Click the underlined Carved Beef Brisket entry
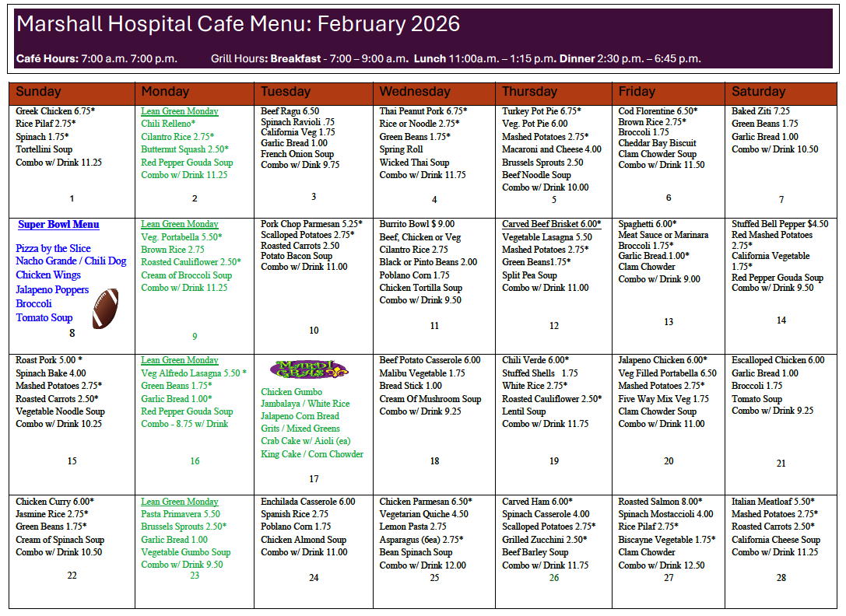 click(551, 224)
